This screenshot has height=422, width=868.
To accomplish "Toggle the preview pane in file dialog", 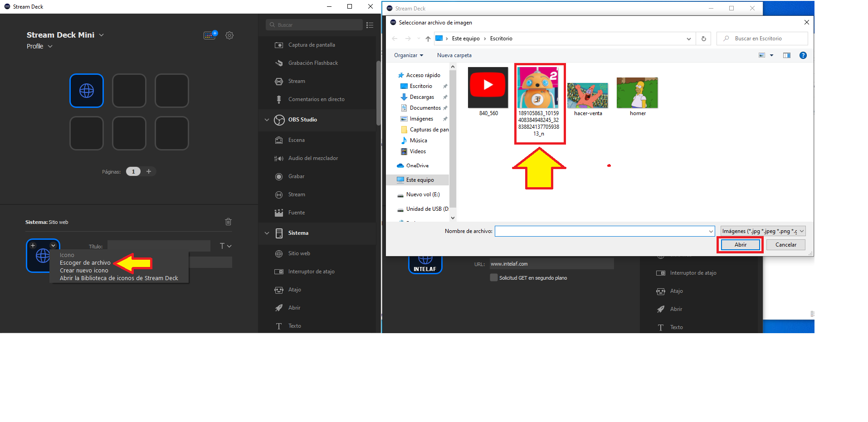I will click(x=787, y=55).
